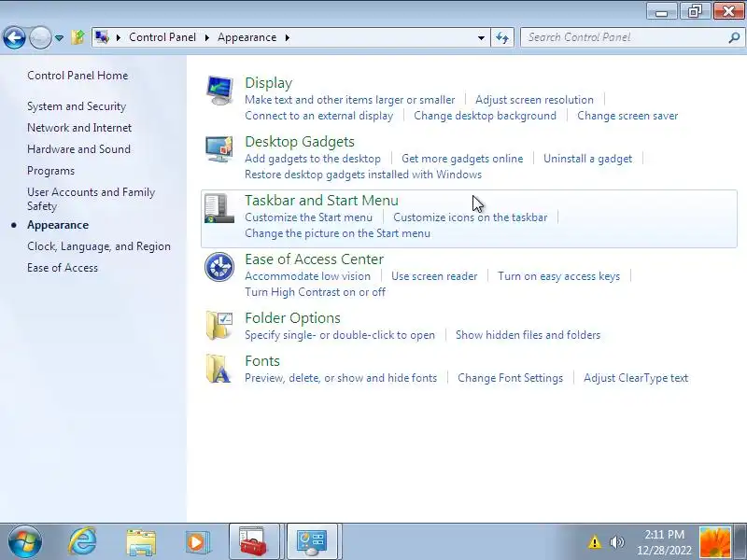747x560 pixels.
Task: Click the volume speaker tray icon
Action: point(616,542)
